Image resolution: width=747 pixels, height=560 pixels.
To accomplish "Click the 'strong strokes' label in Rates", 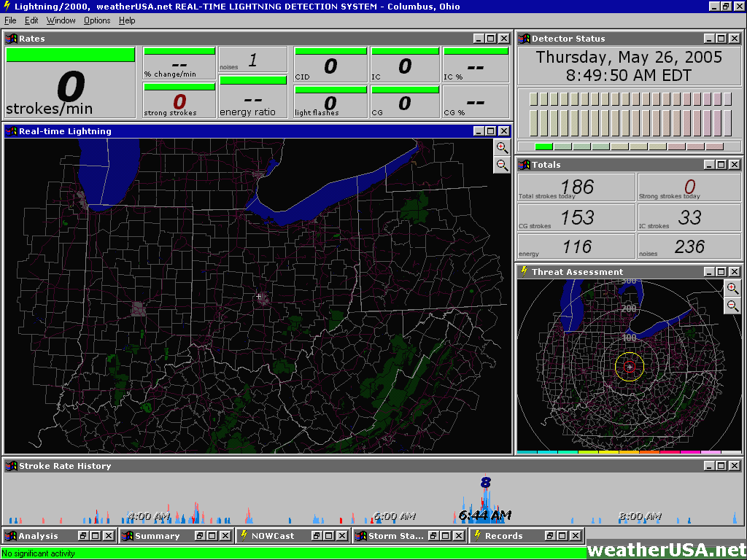I will (x=170, y=113).
